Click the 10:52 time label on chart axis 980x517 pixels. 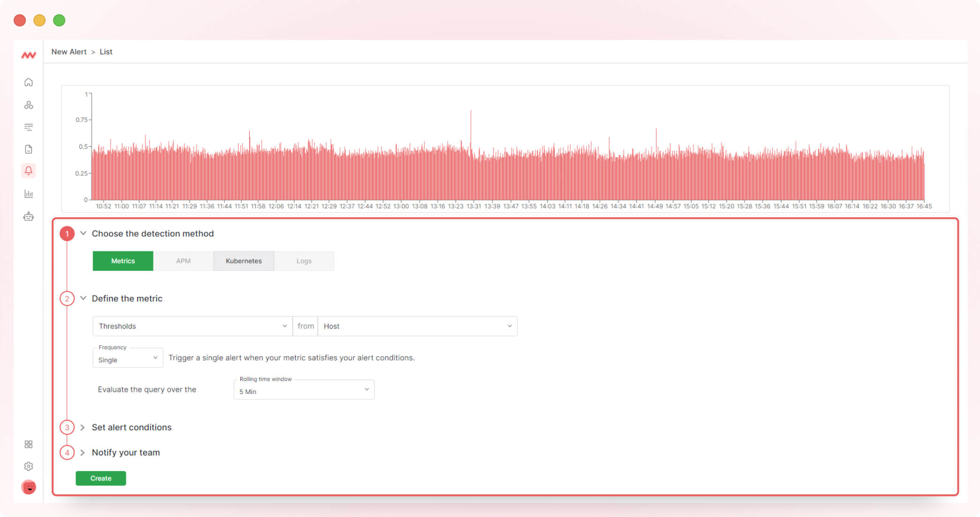click(x=103, y=206)
